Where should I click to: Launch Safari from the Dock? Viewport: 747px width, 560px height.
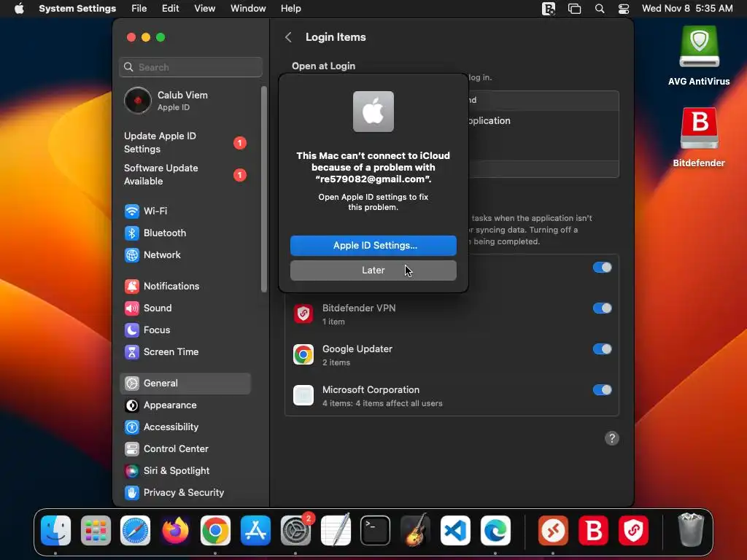135,530
